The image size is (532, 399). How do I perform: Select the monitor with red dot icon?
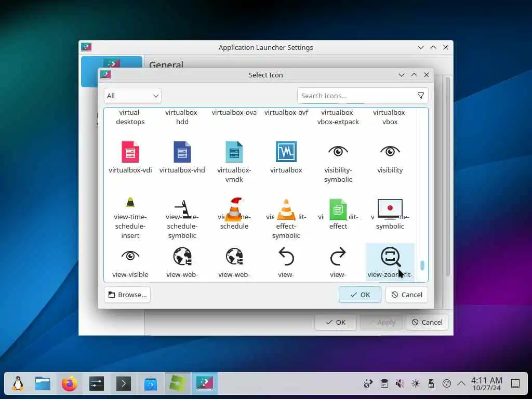click(390, 209)
